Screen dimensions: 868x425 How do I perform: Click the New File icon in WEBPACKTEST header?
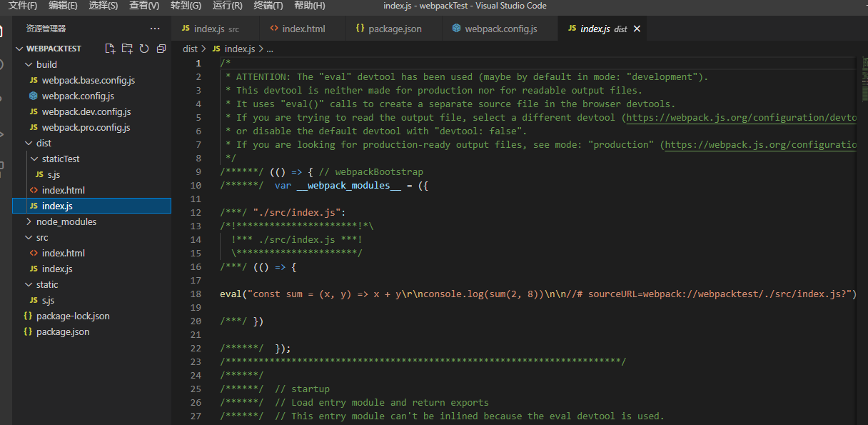point(110,49)
